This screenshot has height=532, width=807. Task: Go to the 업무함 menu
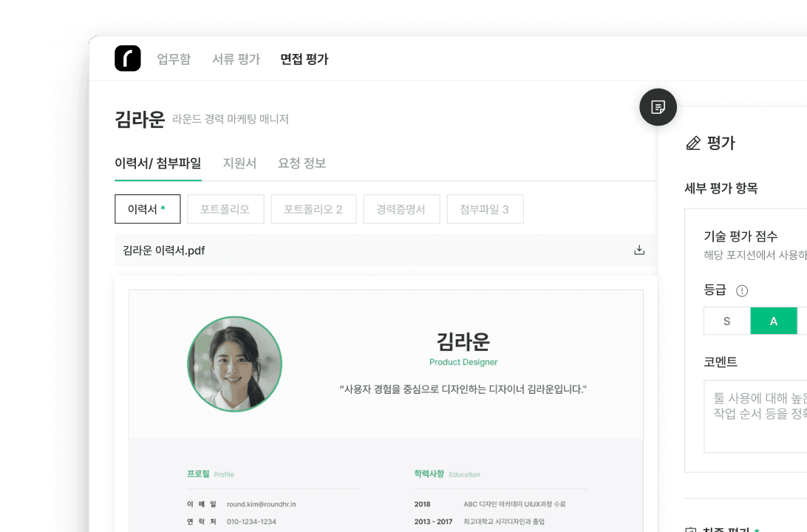coord(174,60)
